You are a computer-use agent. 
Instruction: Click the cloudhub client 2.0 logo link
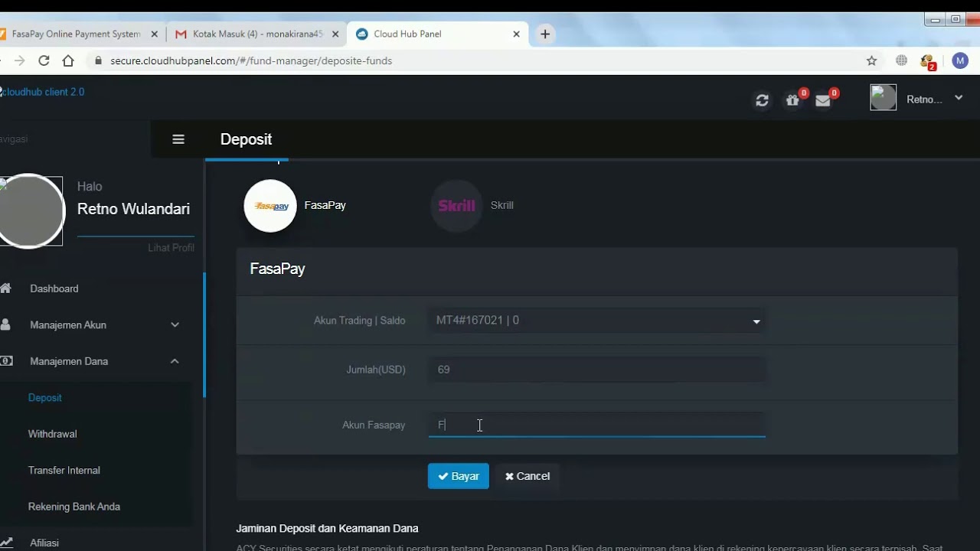pos(42,92)
